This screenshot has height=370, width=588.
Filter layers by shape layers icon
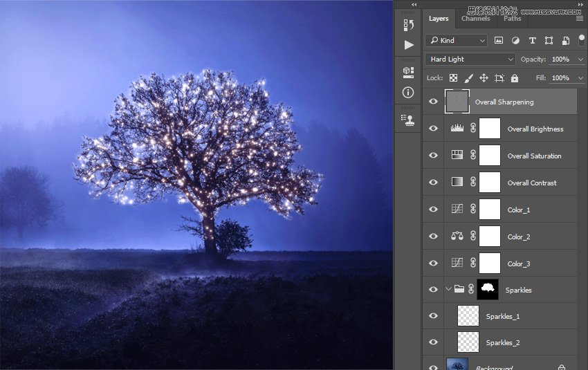[x=549, y=41]
